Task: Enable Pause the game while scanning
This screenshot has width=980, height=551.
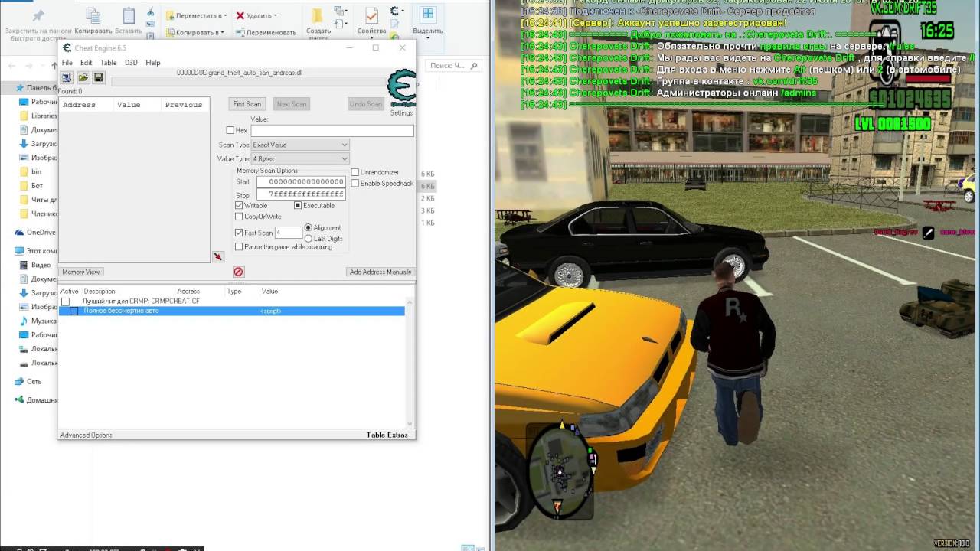Action: pyautogui.click(x=239, y=246)
